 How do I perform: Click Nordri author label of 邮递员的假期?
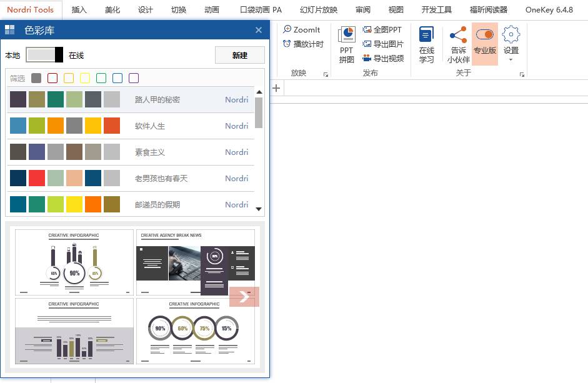point(237,205)
